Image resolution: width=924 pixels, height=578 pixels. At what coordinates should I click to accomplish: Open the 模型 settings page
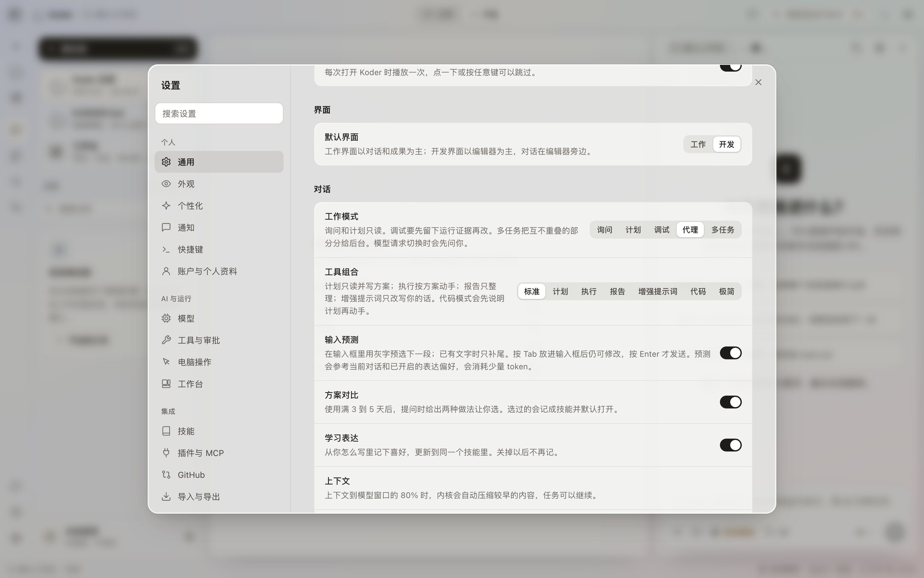219,318
